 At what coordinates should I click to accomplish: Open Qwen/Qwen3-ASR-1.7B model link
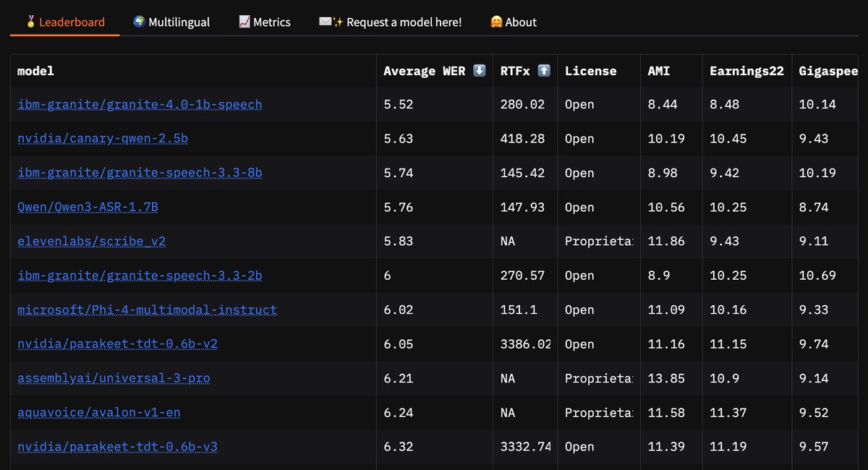pyautogui.click(x=88, y=208)
